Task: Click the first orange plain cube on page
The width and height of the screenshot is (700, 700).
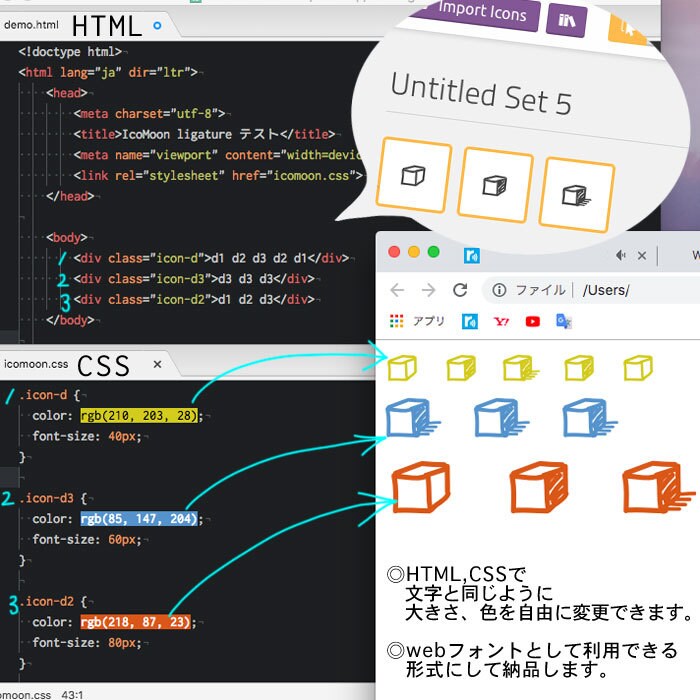Action: point(421,488)
